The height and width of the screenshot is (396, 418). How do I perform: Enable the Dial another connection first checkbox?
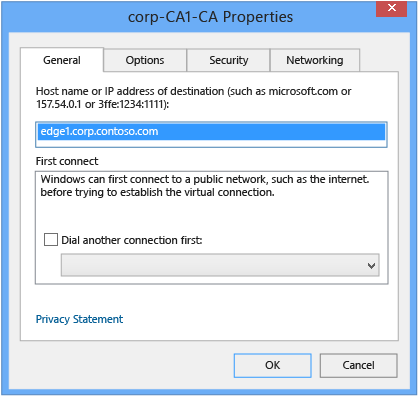pos(51,240)
